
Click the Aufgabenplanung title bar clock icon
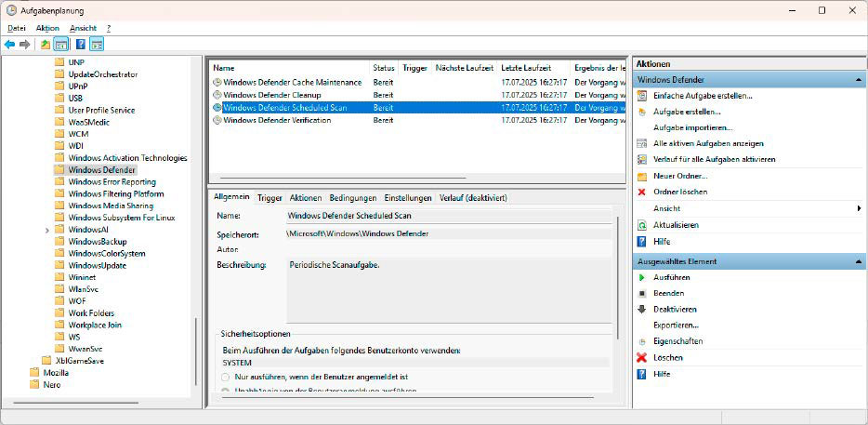(x=11, y=10)
